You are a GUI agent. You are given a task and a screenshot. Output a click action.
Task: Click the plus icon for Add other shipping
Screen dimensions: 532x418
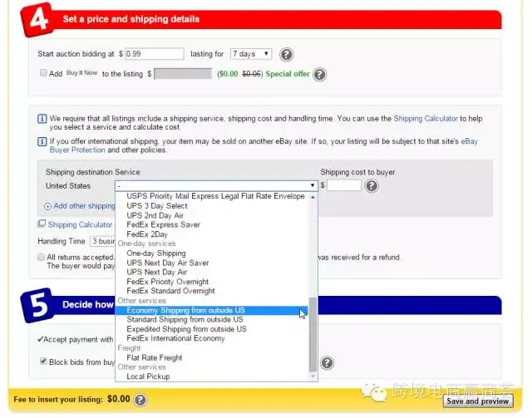(x=47, y=206)
